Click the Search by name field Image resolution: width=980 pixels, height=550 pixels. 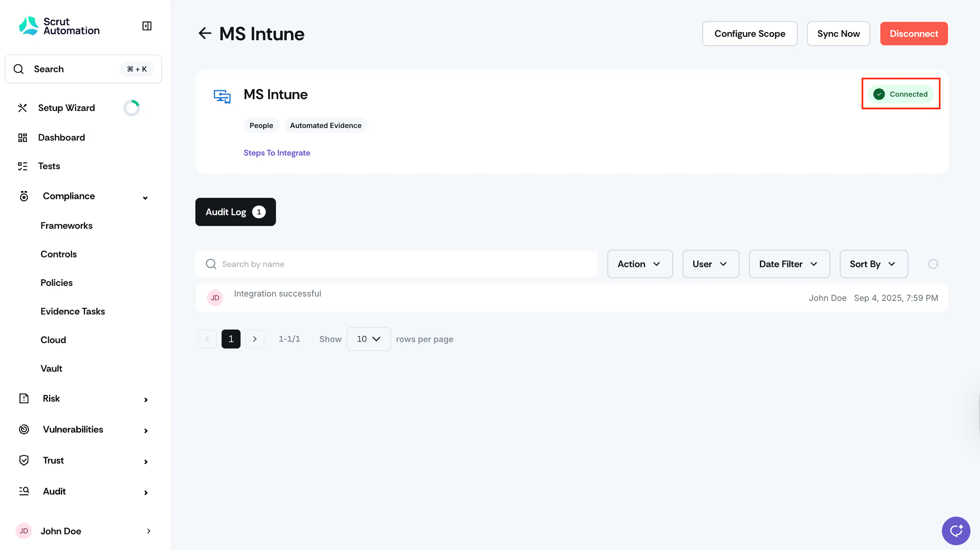coord(396,264)
